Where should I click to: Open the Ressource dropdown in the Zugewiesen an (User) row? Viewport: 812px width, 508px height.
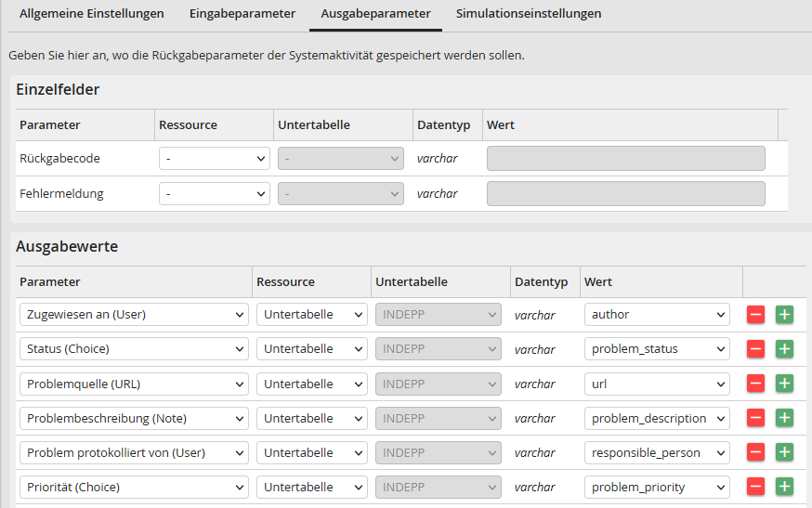point(312,314)
